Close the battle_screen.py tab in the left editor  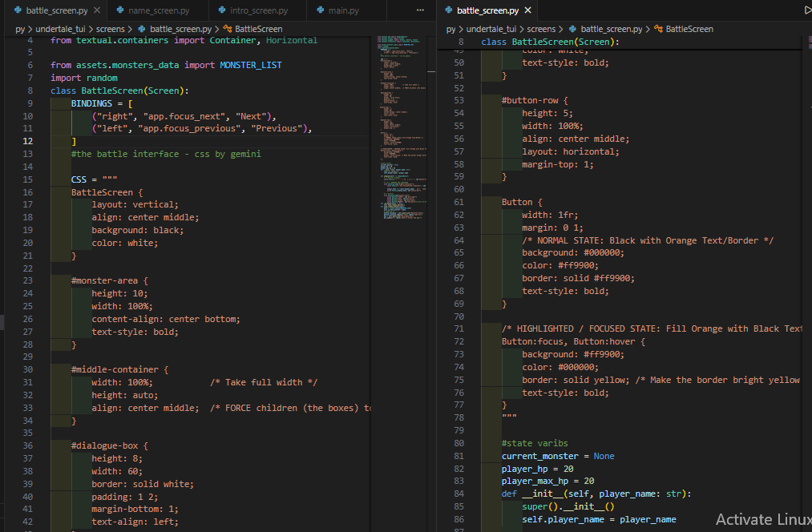(x=97, y=10)
